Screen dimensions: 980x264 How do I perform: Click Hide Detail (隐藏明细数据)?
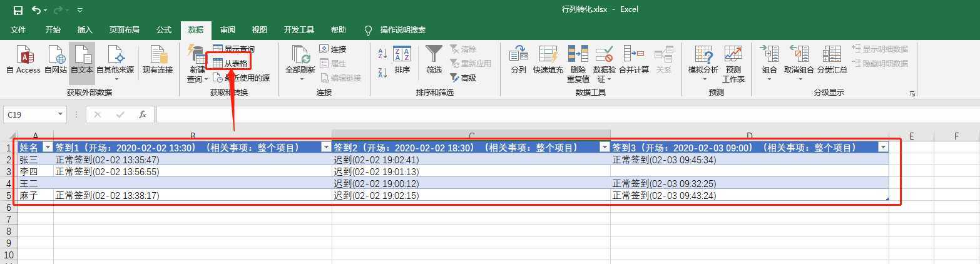[879, 63]
